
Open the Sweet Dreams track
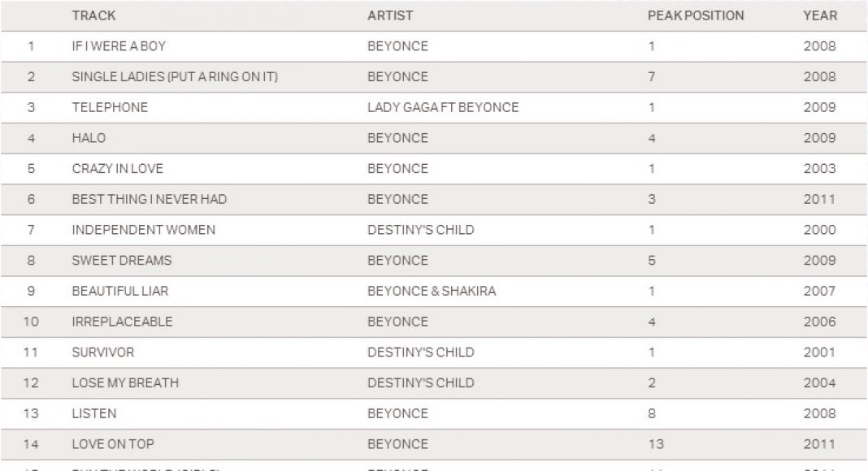tap(121, 261)
